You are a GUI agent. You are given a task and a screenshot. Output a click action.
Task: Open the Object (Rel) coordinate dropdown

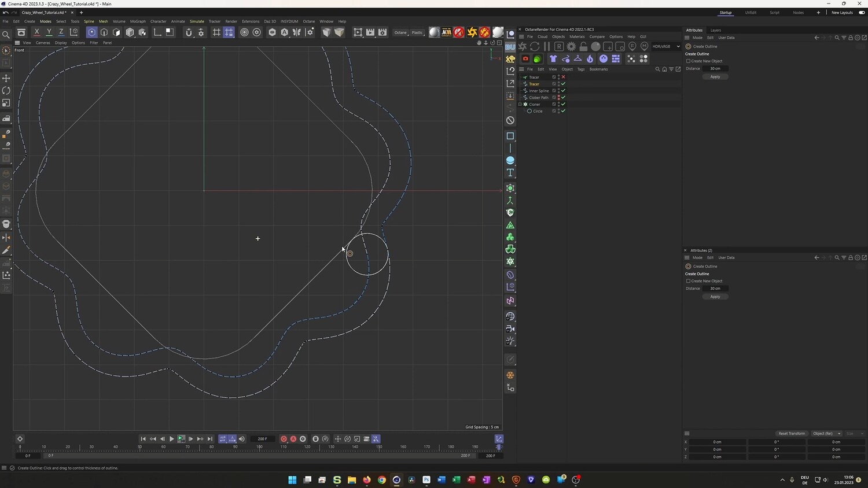pyautogui.click(x=826, y=434)
